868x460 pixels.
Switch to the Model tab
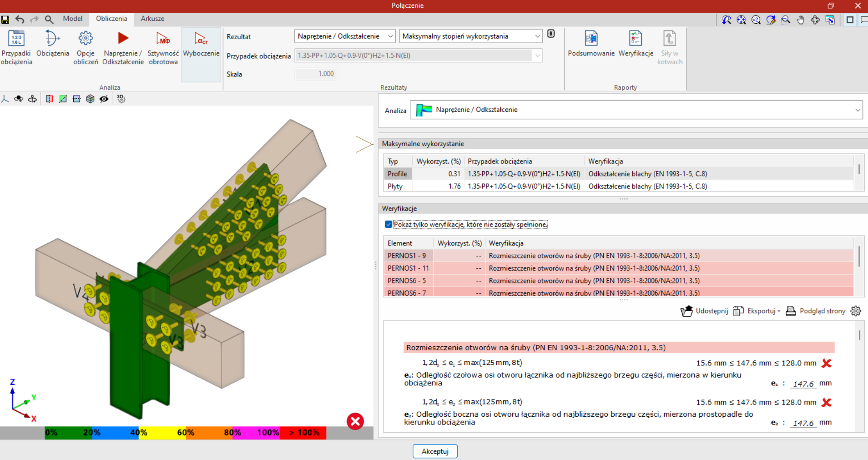(x=72, y=19)
